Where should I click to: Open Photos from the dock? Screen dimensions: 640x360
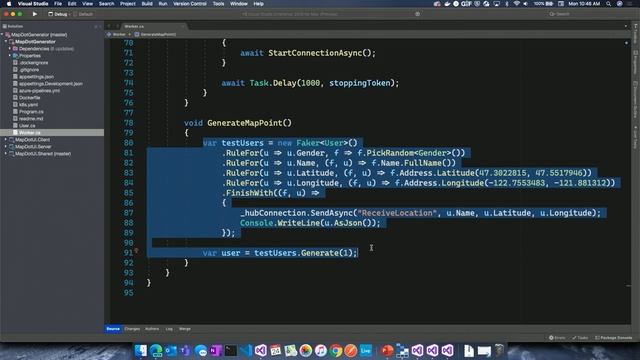306,350
